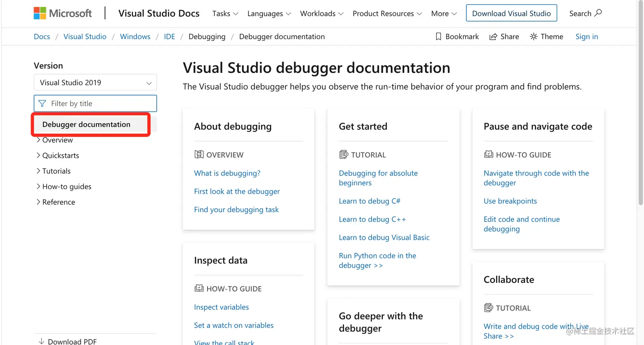Open Navigate through code with the debugger

point(536,178)
